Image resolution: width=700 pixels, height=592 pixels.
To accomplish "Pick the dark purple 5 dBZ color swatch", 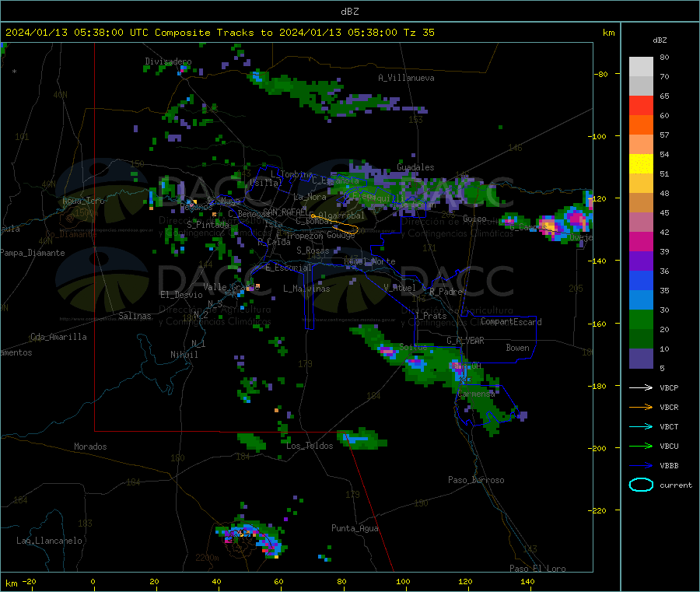I will [641, 359].
